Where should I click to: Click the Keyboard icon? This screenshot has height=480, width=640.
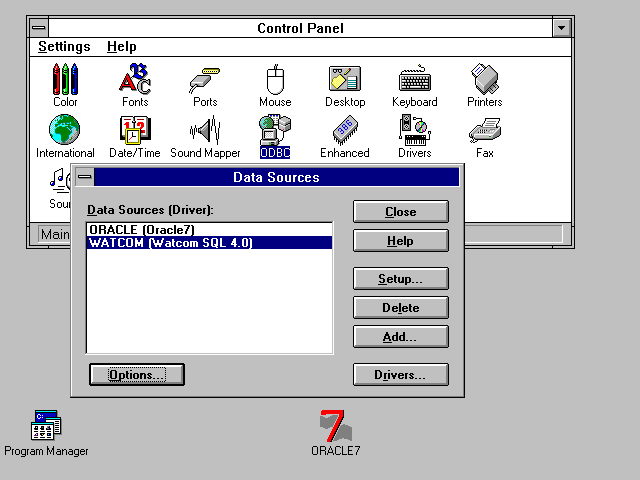click(x=414, y=80)
